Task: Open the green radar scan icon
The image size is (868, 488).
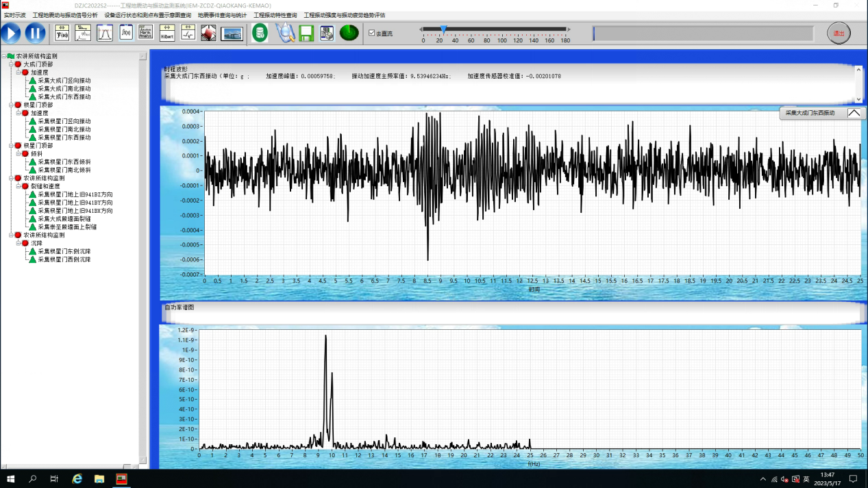Action: pyautogui.click(x=349, y=33)
